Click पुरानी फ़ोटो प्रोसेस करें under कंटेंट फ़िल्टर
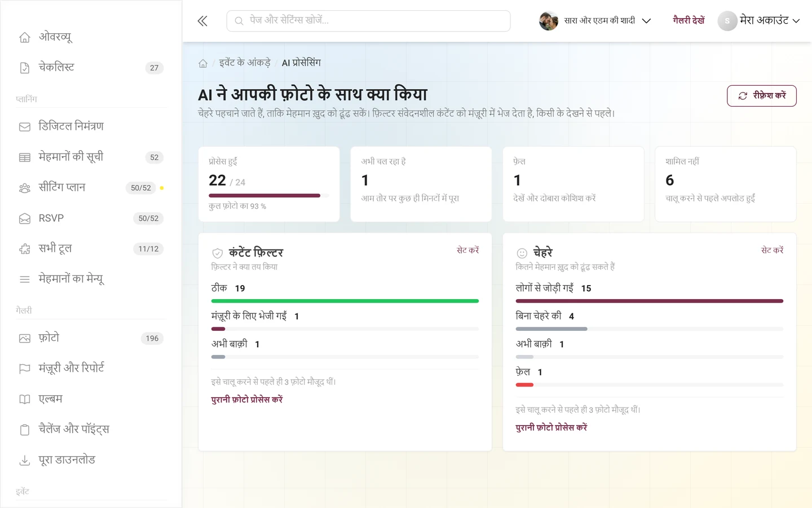The image size is (812, 508). (x=247, y=400)
